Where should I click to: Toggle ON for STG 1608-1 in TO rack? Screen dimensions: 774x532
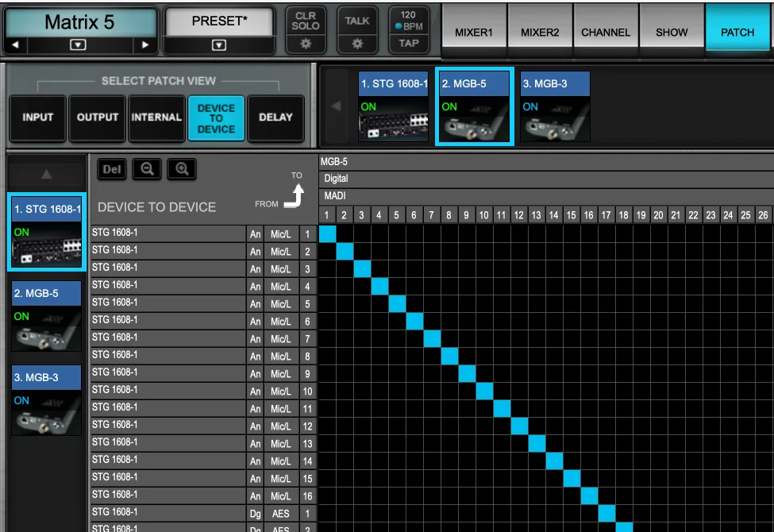368,106
